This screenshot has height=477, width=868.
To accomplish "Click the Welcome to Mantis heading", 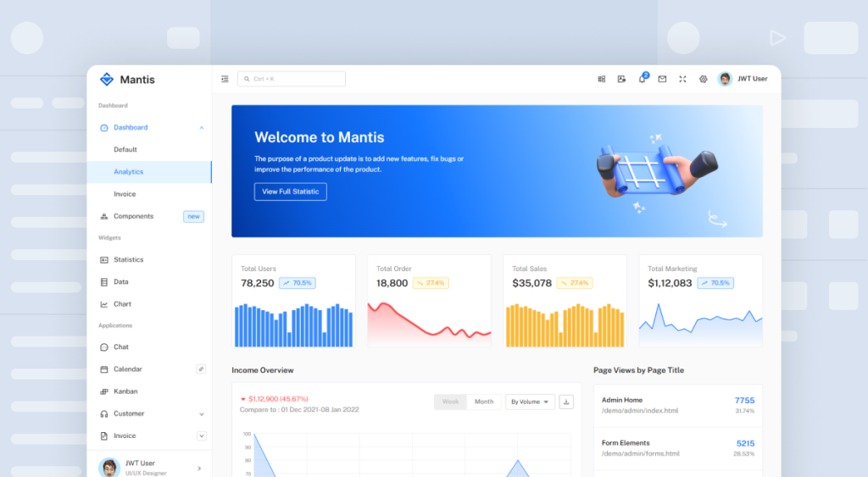I will (320, 137).
